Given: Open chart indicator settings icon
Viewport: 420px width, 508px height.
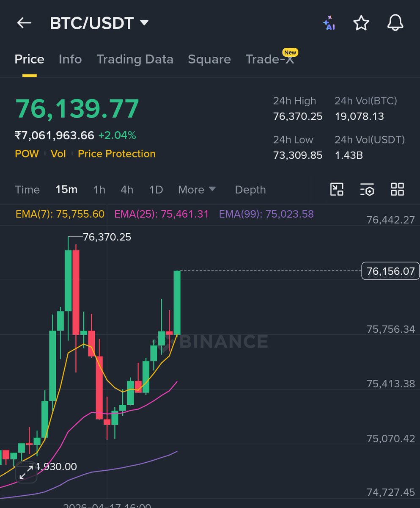Looking at the screenshot, I should pyautogui.click(x=367, y=189).
